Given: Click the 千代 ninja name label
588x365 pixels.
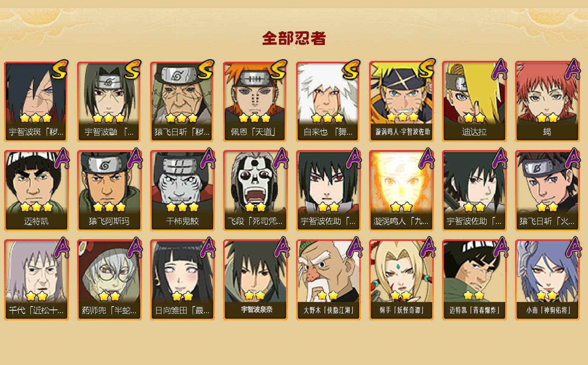Looking at the screenshot, I should point(36,310).
